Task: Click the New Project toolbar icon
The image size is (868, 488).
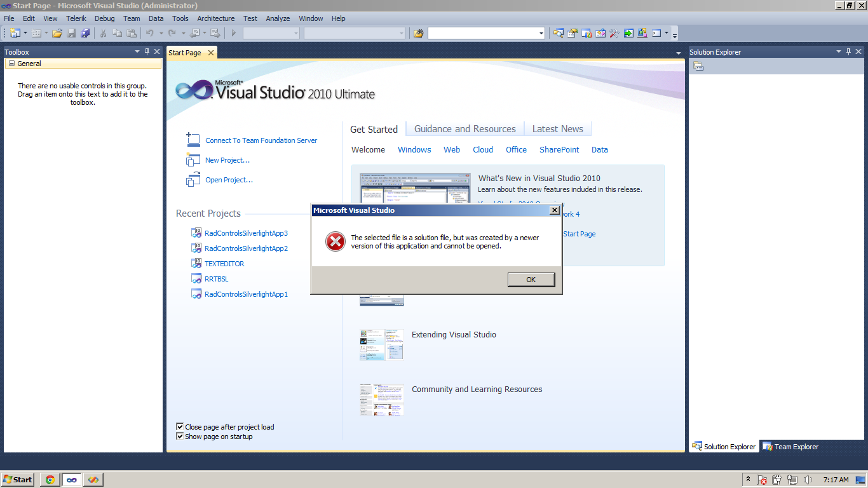Action: (x=15, y=33)
